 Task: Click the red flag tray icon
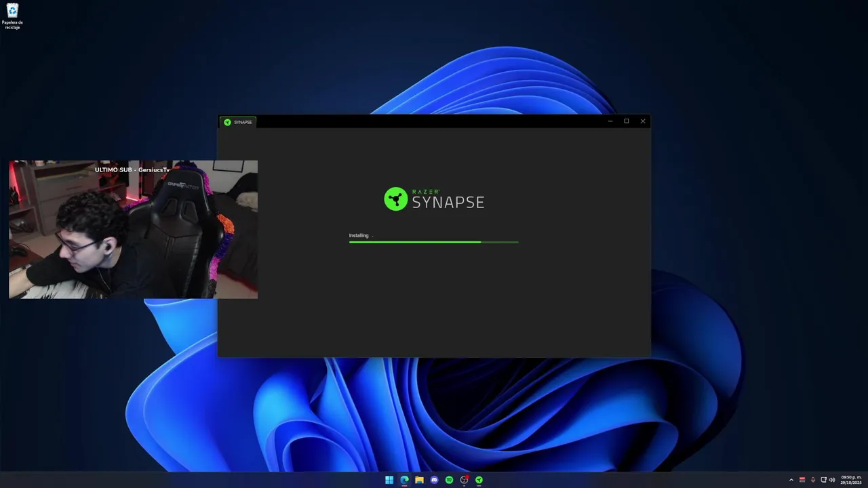[802, 480]
